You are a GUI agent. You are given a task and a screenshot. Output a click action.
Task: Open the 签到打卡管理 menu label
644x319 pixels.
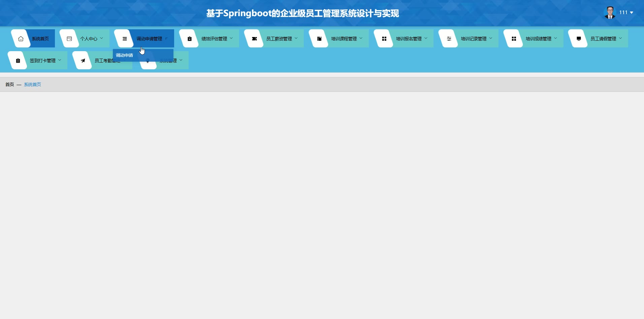pos(43,61)
